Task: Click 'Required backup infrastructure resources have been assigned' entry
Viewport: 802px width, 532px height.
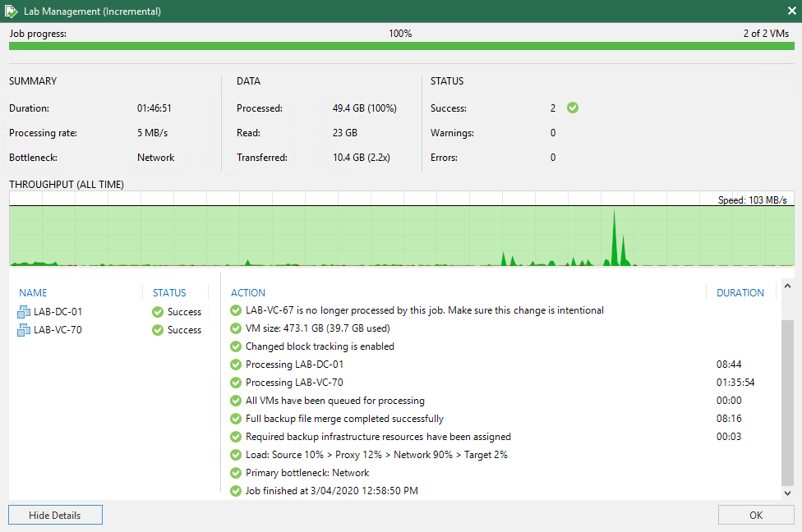Action: [378, 437]
